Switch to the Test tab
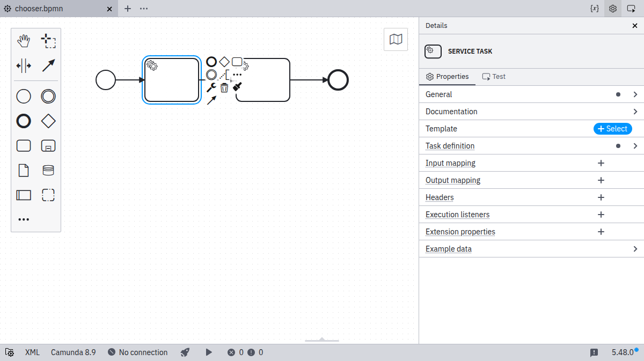The image size is (644, 361). click(x=494, y=77)
